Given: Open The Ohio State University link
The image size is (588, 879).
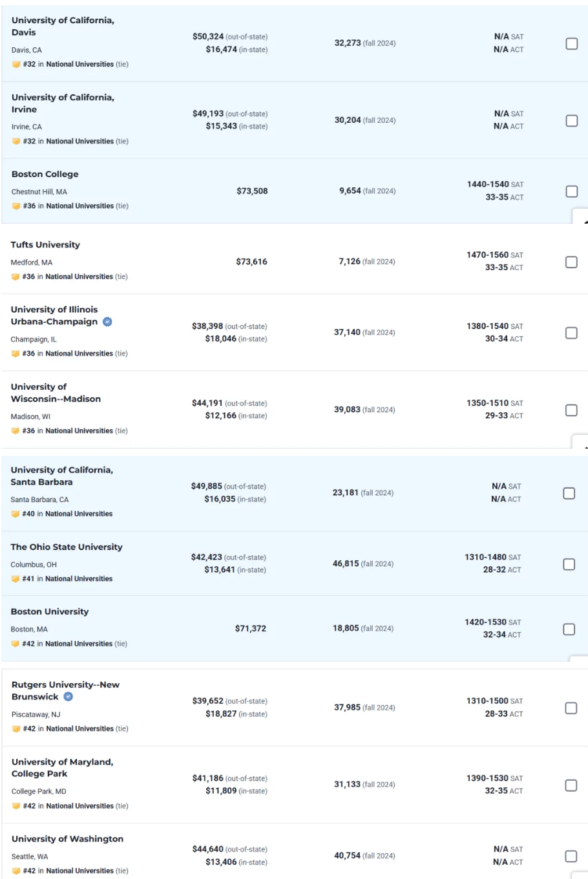Looking at the screenshot, I should 67,547.
